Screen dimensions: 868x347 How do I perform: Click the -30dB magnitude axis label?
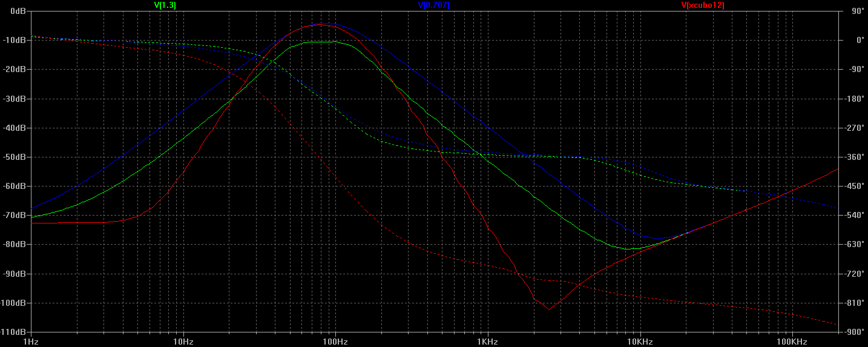click(16, 99)
